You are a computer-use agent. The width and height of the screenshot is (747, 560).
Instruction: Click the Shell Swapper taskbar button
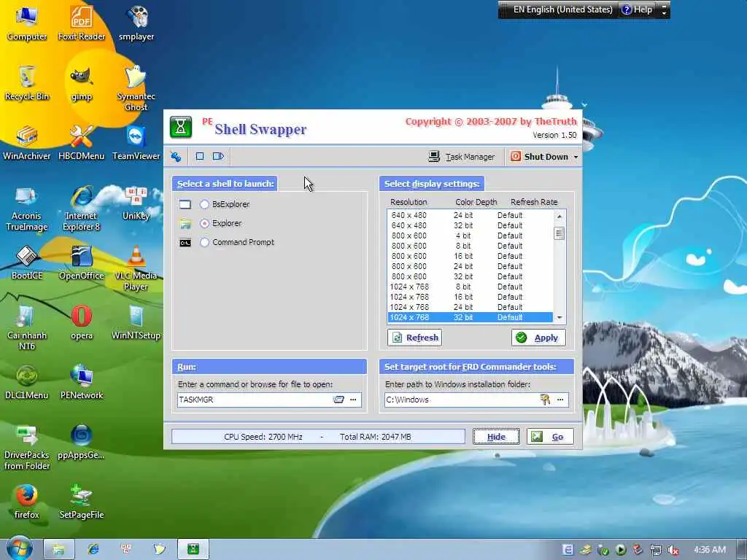click(193, 549)
